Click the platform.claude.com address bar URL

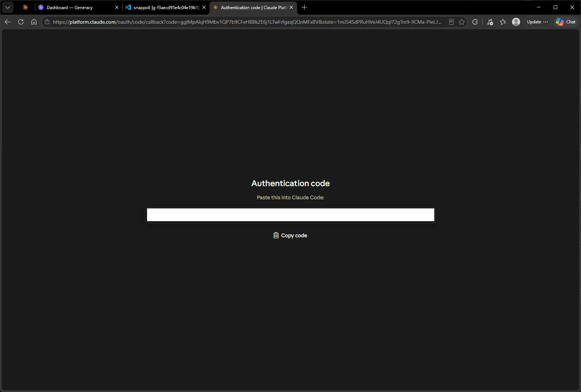pos(247,22)
